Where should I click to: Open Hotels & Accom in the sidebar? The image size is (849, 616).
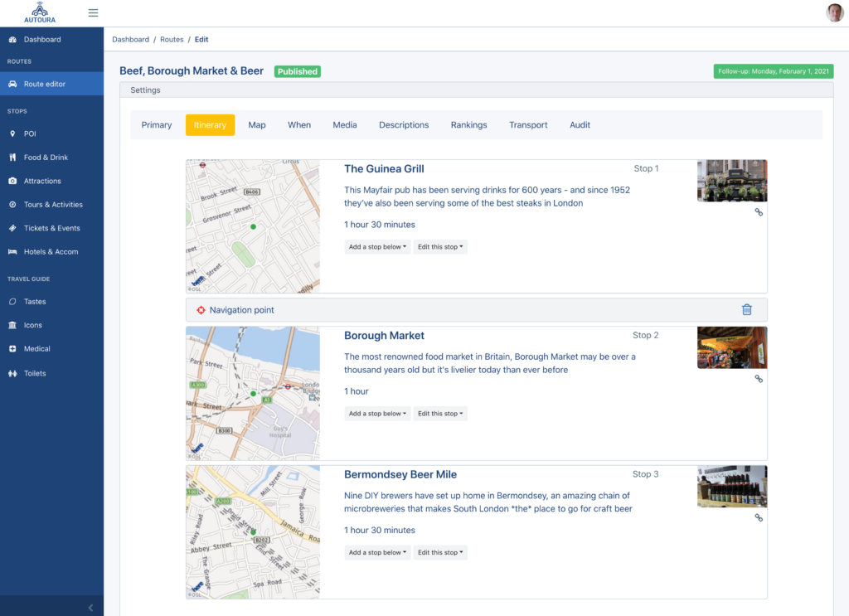(x=52, y=252)
